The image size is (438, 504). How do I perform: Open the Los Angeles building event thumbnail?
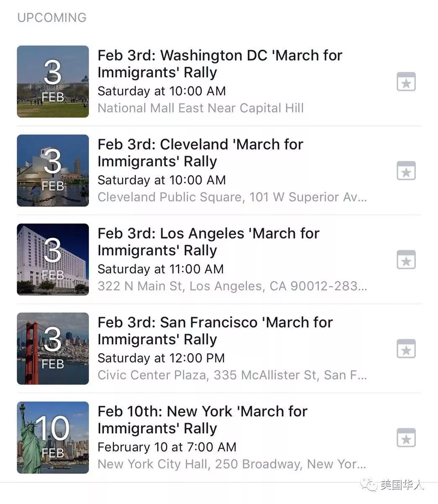tap(53, 260)
